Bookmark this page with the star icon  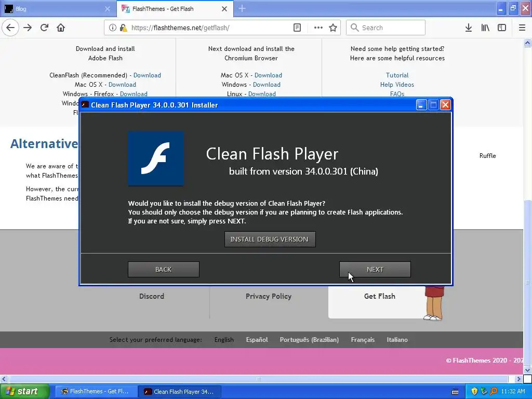pyautogui.click(x=333, y=28)
